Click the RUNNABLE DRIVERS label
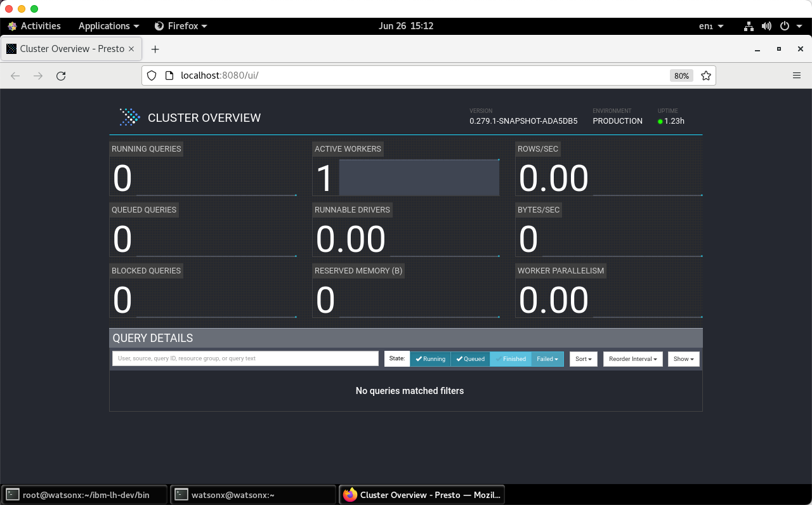 pos(352,210)
